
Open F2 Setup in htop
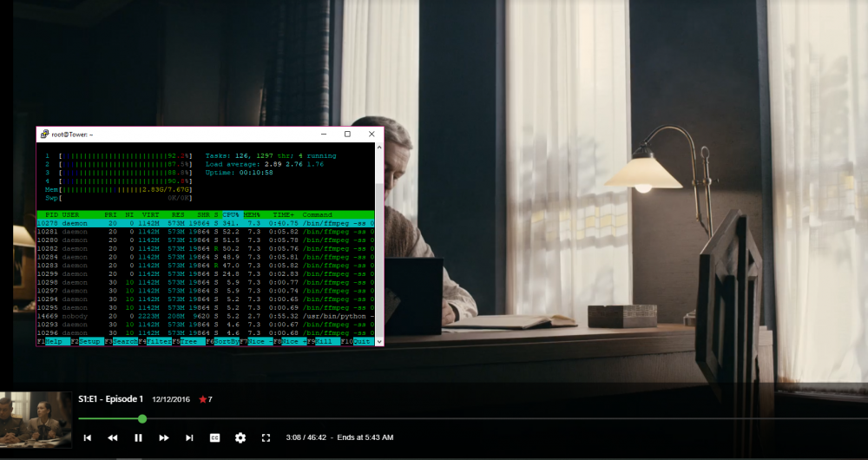pos(88,342)
